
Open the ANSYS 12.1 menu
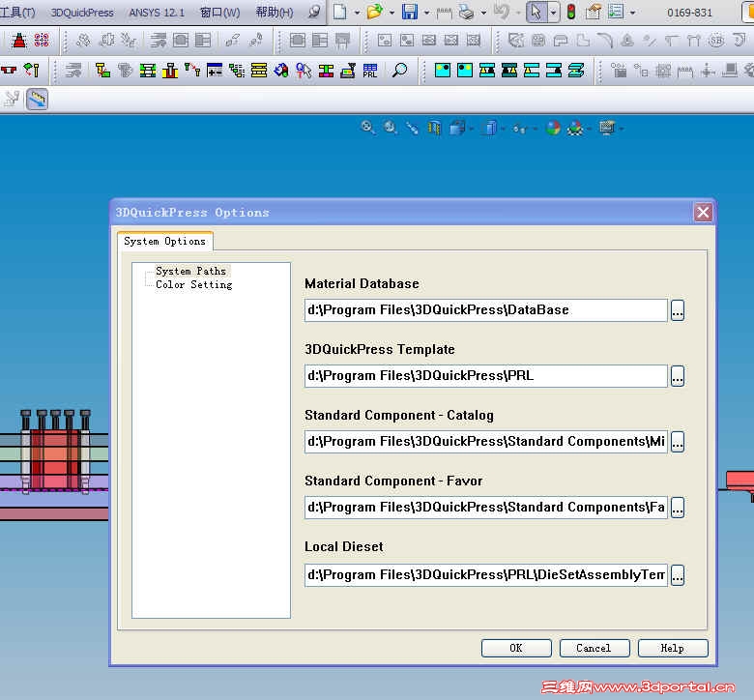[157, 12]
